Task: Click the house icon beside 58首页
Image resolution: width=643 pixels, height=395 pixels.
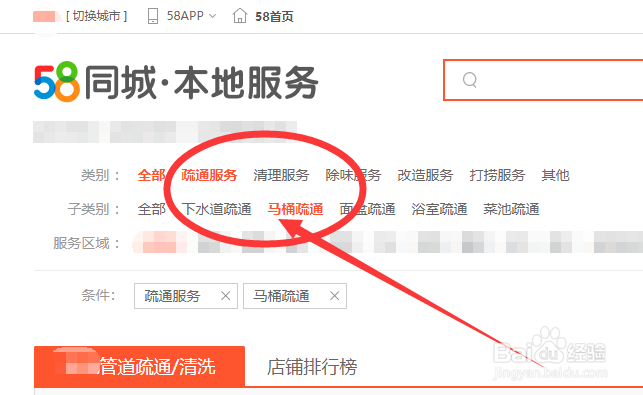Action: 240,16
